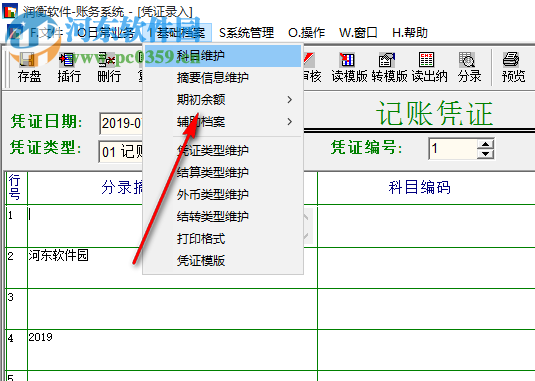Click the application icon in title bar
This screenshot has height=381, width=535.
point(10,11)
